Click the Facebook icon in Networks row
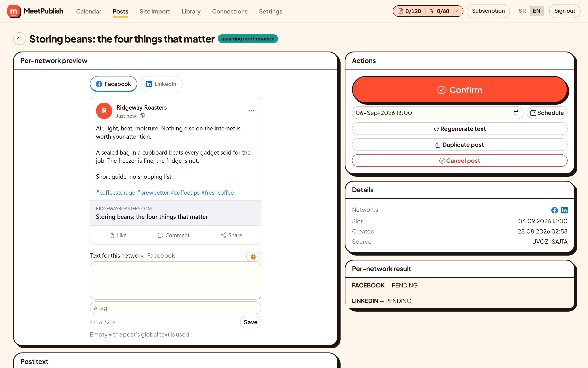Image resolution: width=588 pixels, height=368 pixels. pos(554,210)
